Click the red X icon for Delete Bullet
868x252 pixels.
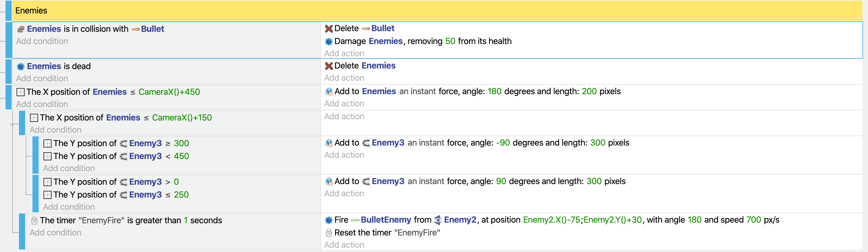pyautogui.click(x=329, y=29)
